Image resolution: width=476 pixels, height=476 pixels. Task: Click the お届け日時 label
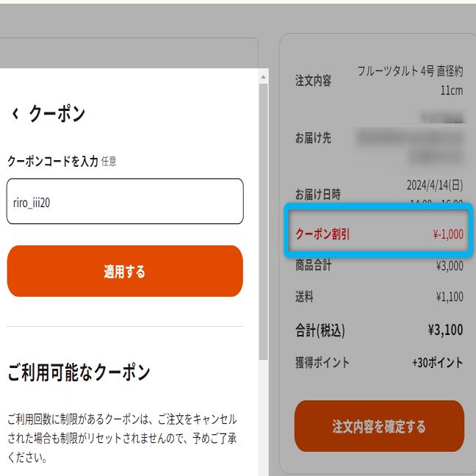tap(318, 195)
